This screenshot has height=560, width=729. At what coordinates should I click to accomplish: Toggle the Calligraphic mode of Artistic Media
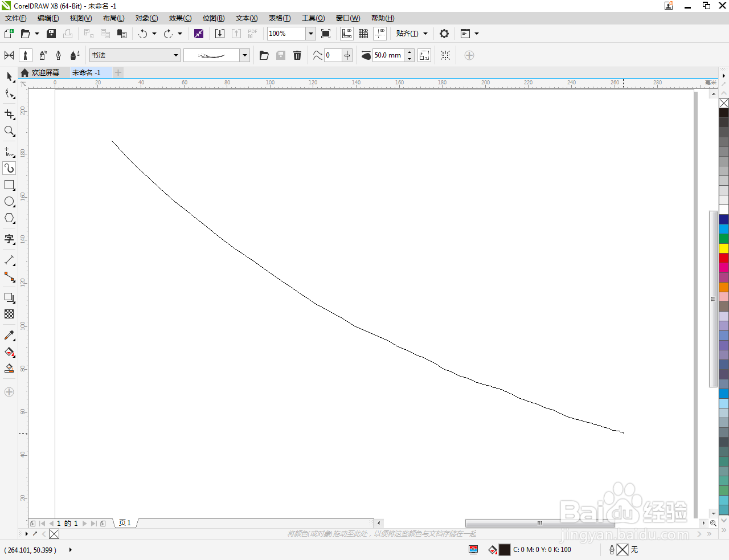58,55
